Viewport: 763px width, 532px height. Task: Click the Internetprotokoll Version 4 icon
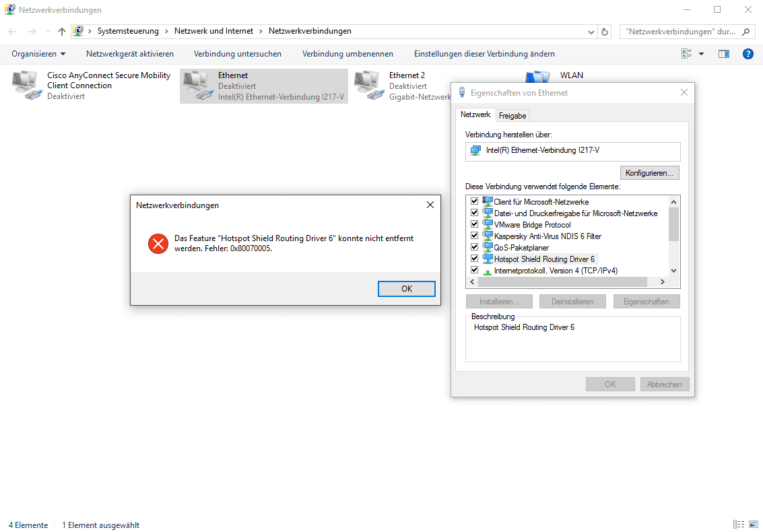(488, 271)
